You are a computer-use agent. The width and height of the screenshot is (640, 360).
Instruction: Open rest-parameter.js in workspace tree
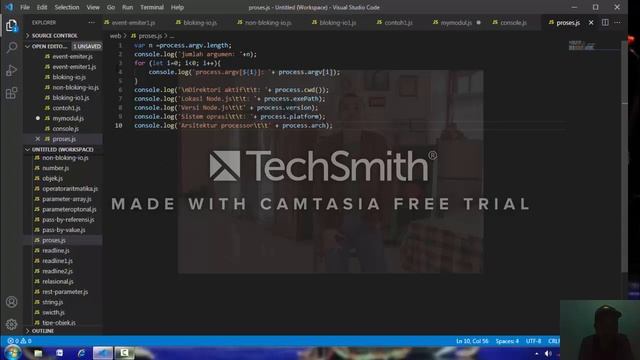coord(65,292)
